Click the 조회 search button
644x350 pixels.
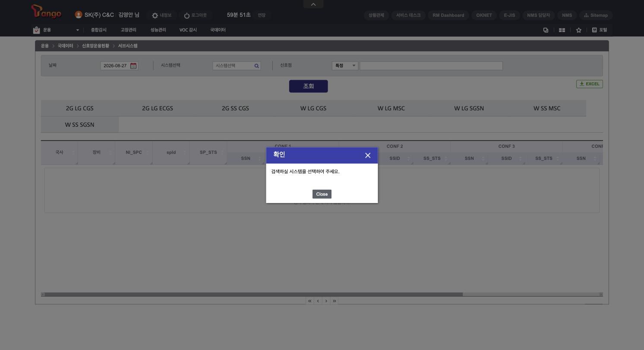click(308, 86)
